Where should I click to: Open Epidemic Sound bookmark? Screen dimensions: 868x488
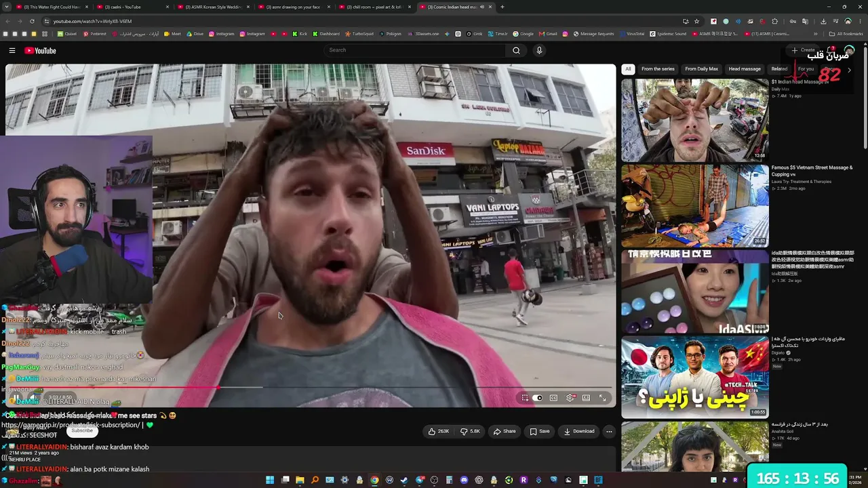668,33
